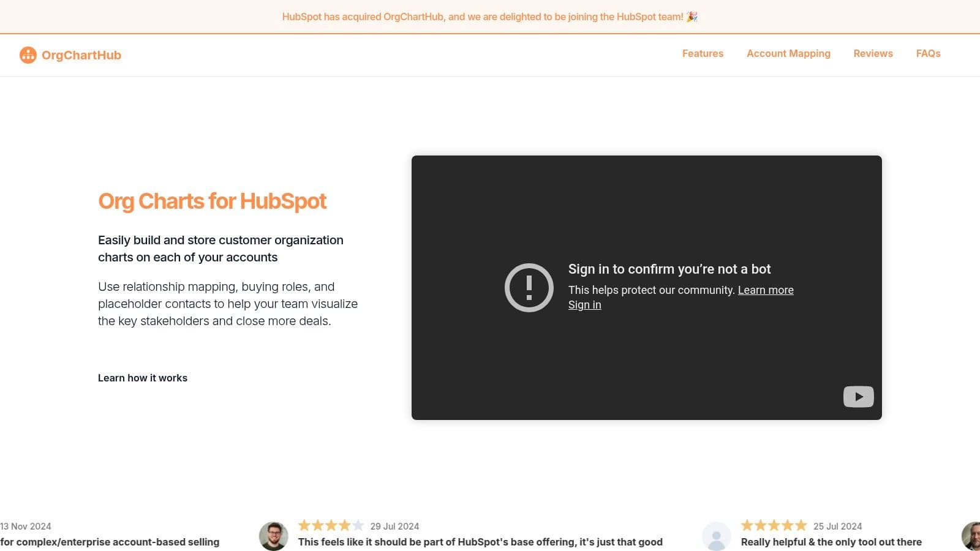Image resolution: width=980 pixels, height=551 pixels.
Task: Click review title about HubSpot's base offering
Action: click(480, 542)
